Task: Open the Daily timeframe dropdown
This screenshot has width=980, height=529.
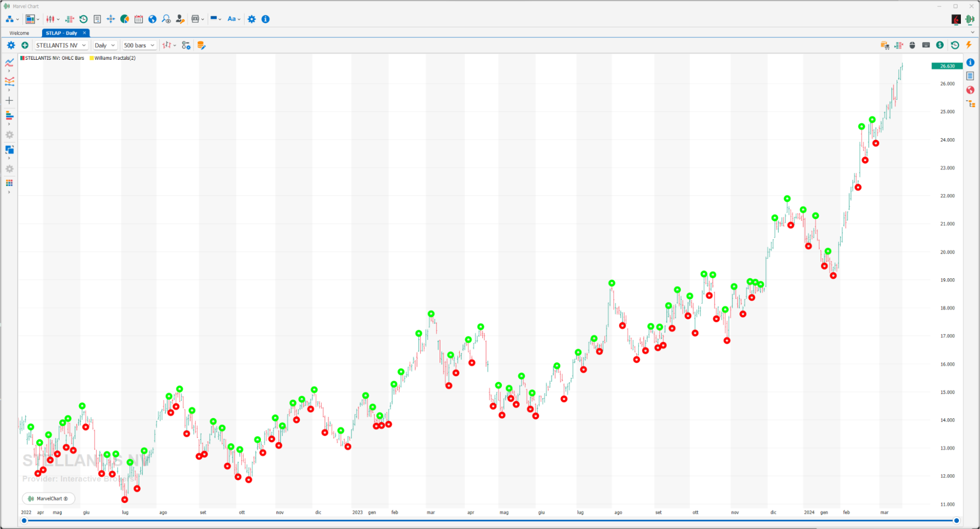Action: (105, 45)
